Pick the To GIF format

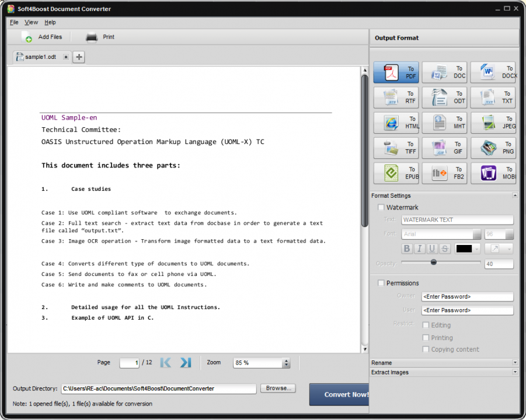(444, 148)
